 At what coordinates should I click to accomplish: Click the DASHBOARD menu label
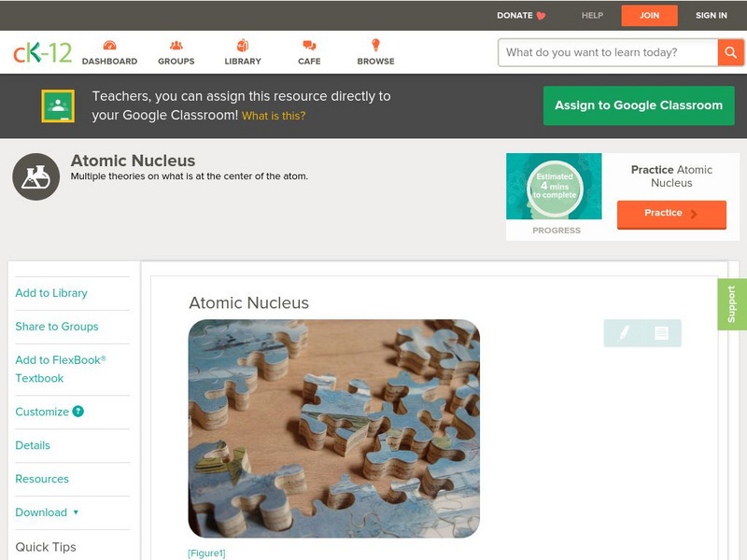point(109,62)
